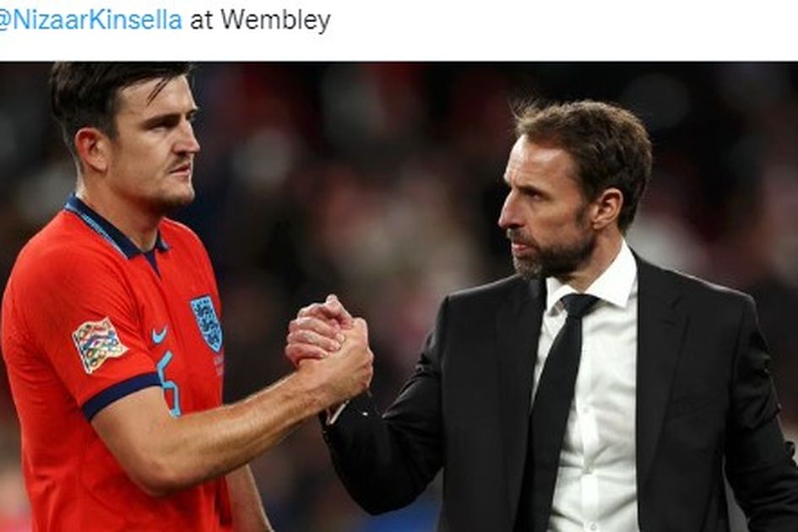Screen dimensions: 798x532
Task: Click the light blue shirt number
Action: coord(169,383)
